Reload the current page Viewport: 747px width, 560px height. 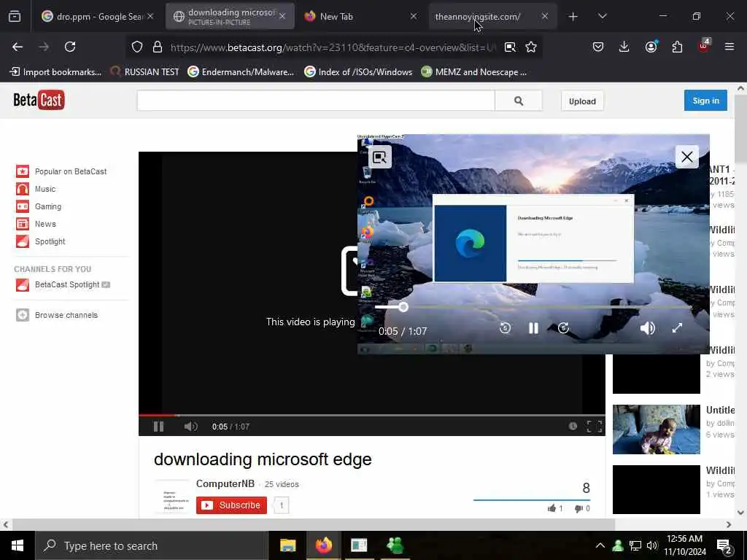[70, 47]
